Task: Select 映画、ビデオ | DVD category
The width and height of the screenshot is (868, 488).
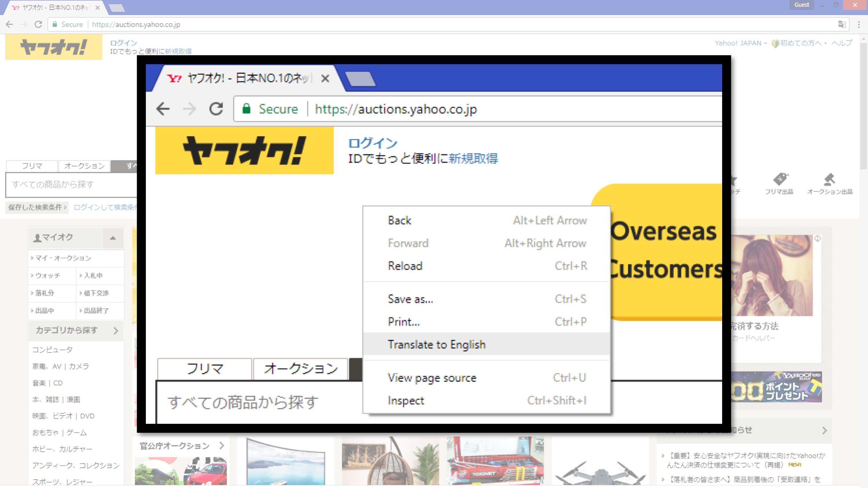Action: point(63,416)
